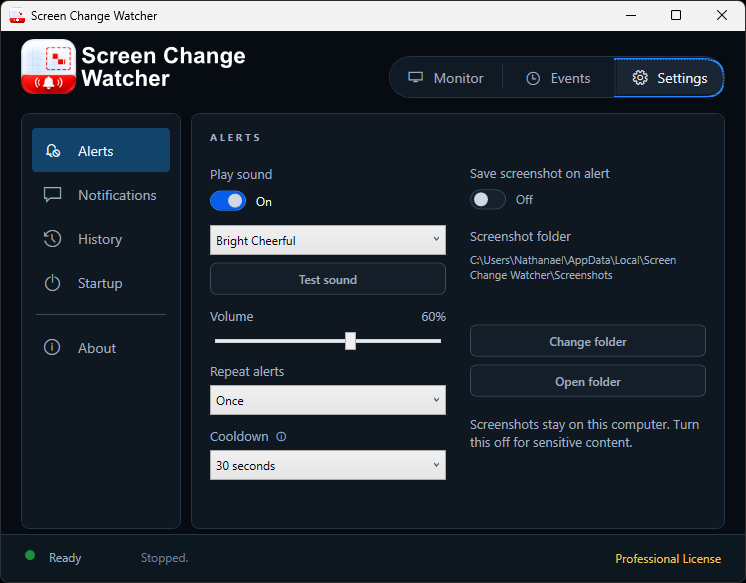Open the Bright Cheerful sound dropdown
Image resolution: width=746 pixels, height=583 pixels.
[328, 240]
